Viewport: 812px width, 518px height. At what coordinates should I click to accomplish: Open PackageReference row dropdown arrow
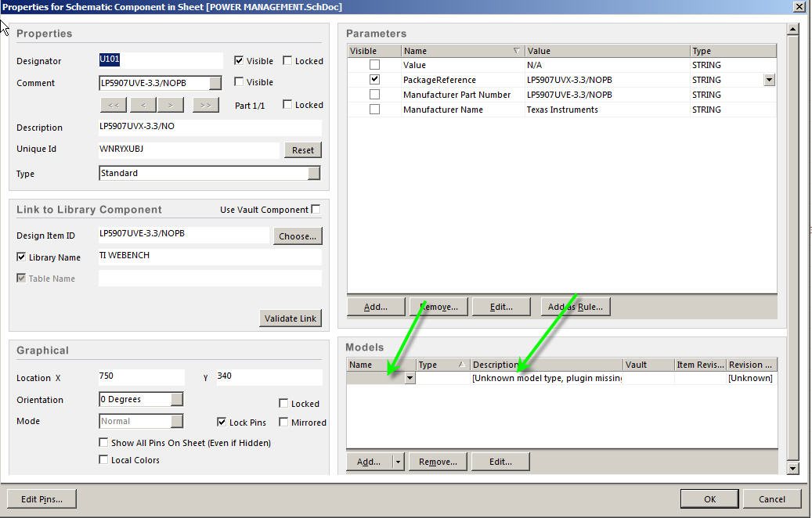[770, 80]
